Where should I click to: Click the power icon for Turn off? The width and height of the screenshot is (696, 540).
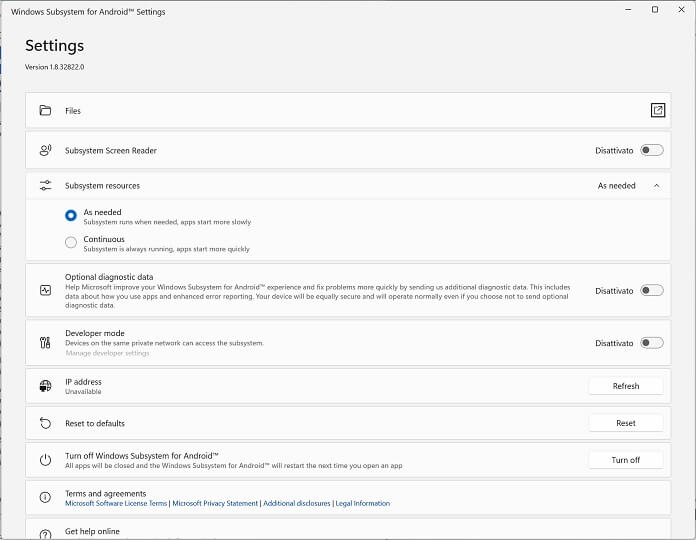45,460
